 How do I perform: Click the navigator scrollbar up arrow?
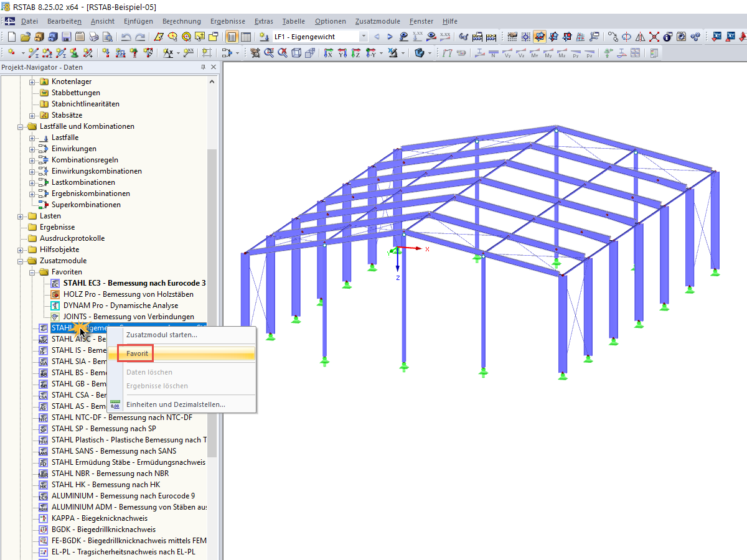click(212, 82)
